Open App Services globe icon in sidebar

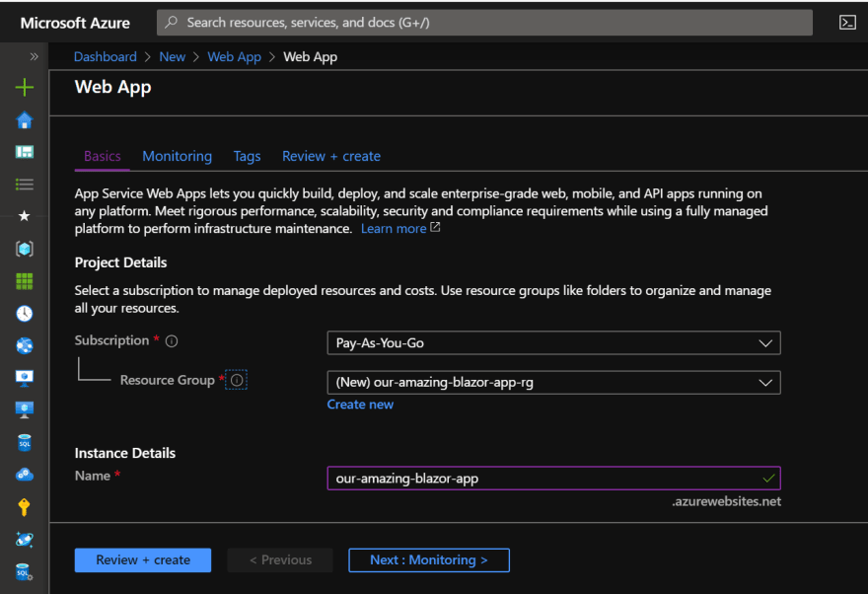25,346
